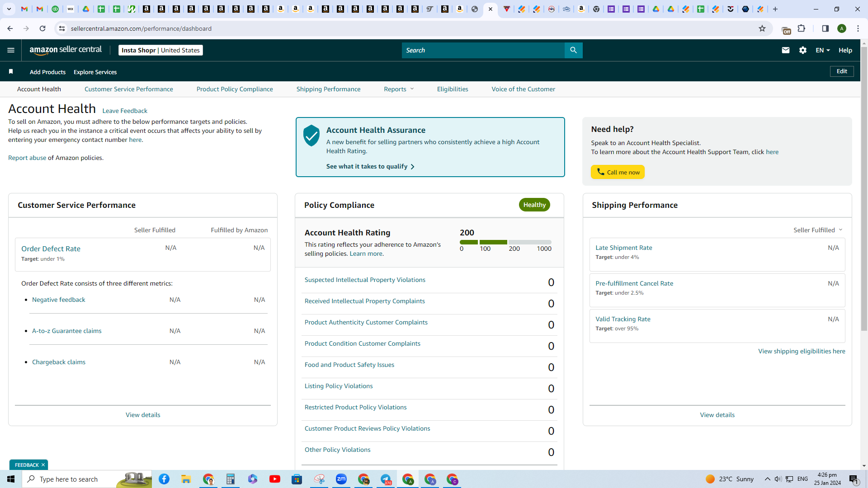Open Chrome three-dot menu

point(858,28)
